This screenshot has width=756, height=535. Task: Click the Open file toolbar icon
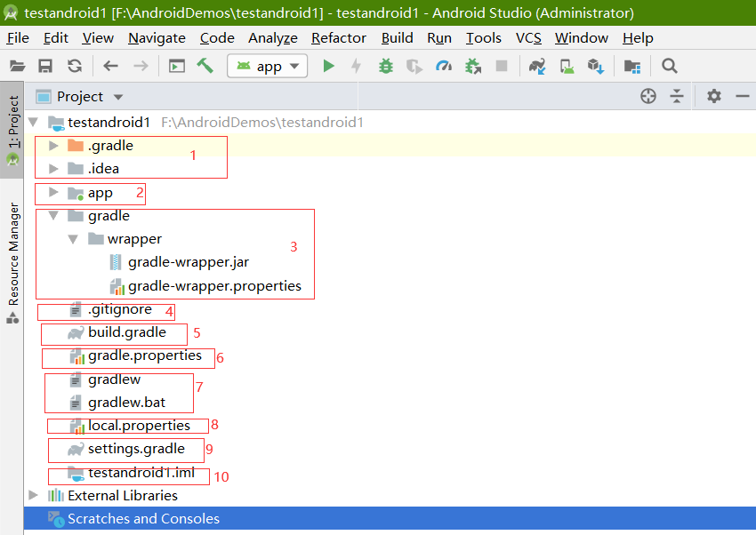coord(18,66)
